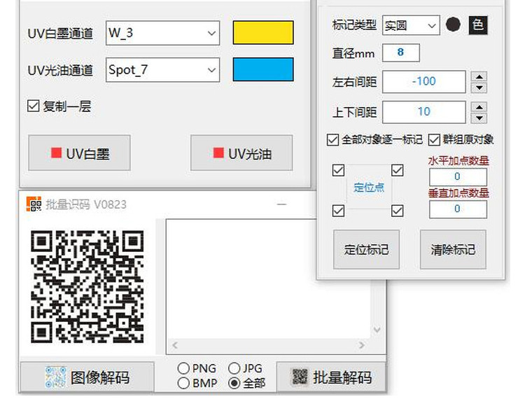This screenshot has height=420, width=525.
Task: Click the QR code image
Action: [87, 286]
